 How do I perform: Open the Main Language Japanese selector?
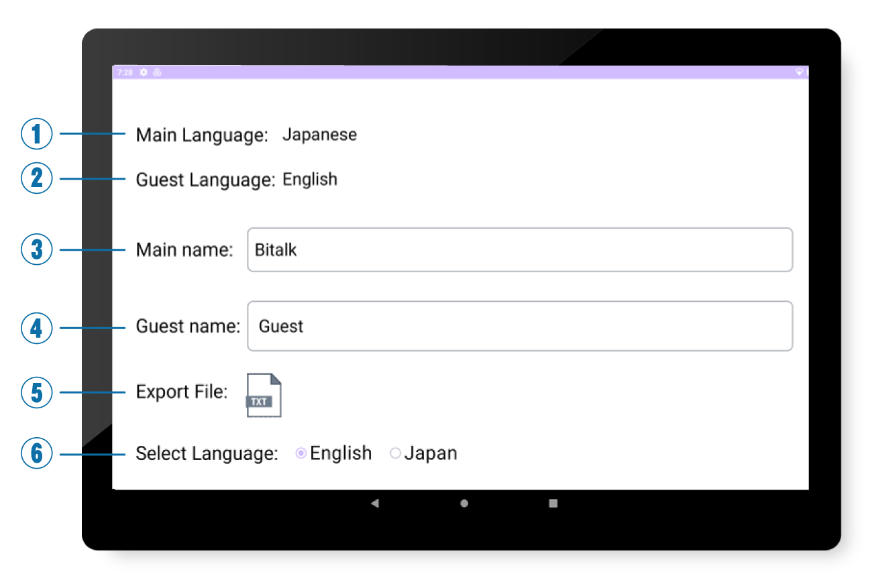click(x=319, y=135)
